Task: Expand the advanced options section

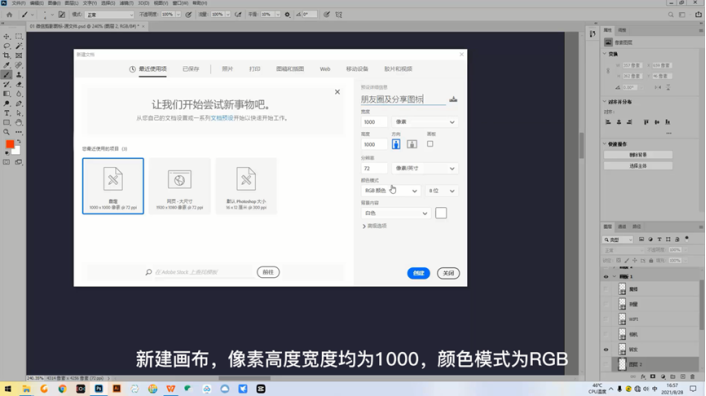Action: coord(374,226)
